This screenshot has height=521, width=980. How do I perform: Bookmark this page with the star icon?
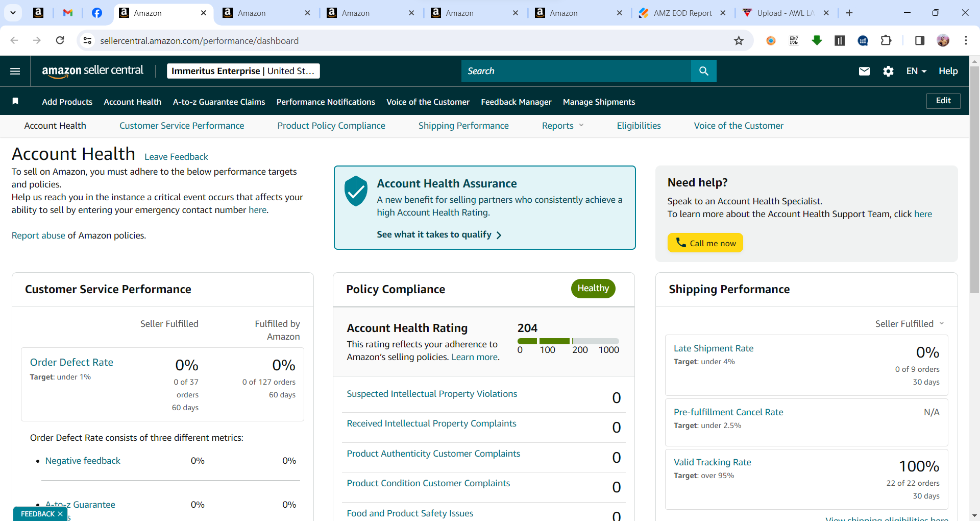point(739,41)
